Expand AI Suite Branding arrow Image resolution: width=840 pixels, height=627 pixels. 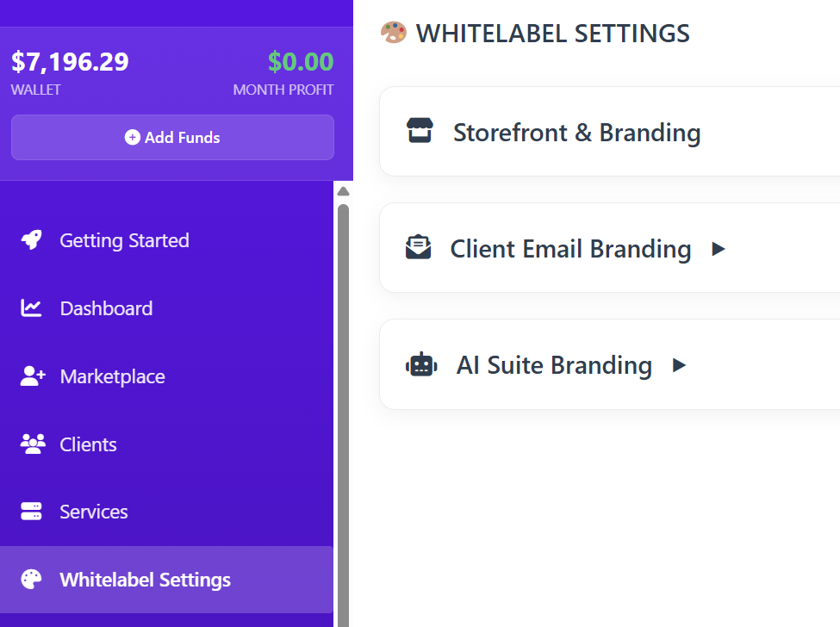tap(679, 365)
